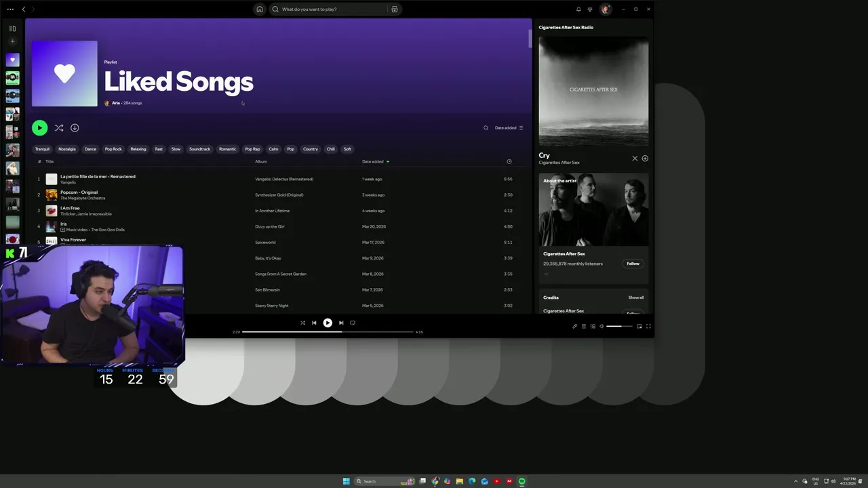This screenshot has width=868, height=488.
Task: Seek on the song progress bar
Action: coord(328,332)
